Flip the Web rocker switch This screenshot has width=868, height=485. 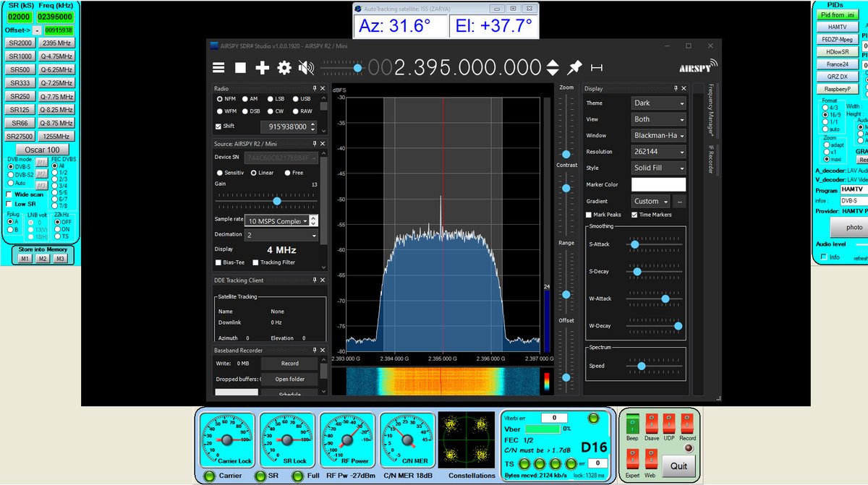click(x=652, y=459)
